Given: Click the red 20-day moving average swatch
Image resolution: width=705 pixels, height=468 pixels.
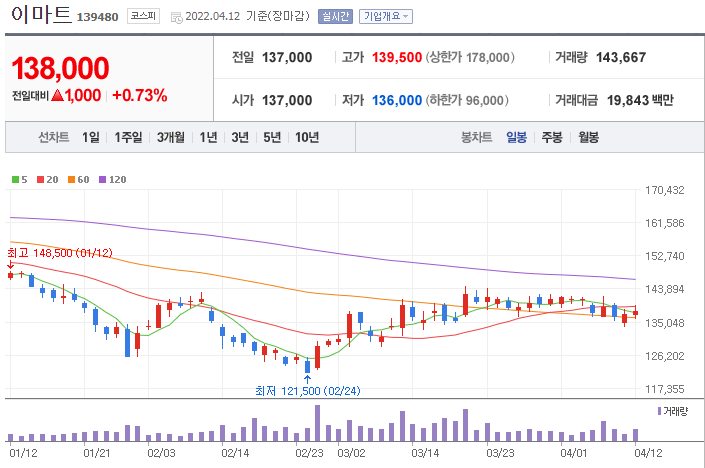Looking at the screenshot, I should tap(40, 180).
